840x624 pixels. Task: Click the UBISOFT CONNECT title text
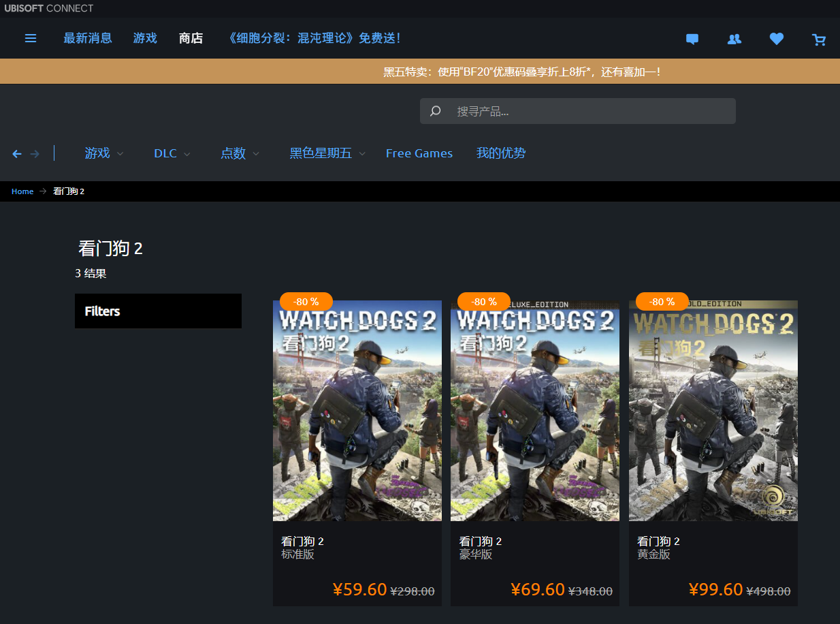point(49,8)
